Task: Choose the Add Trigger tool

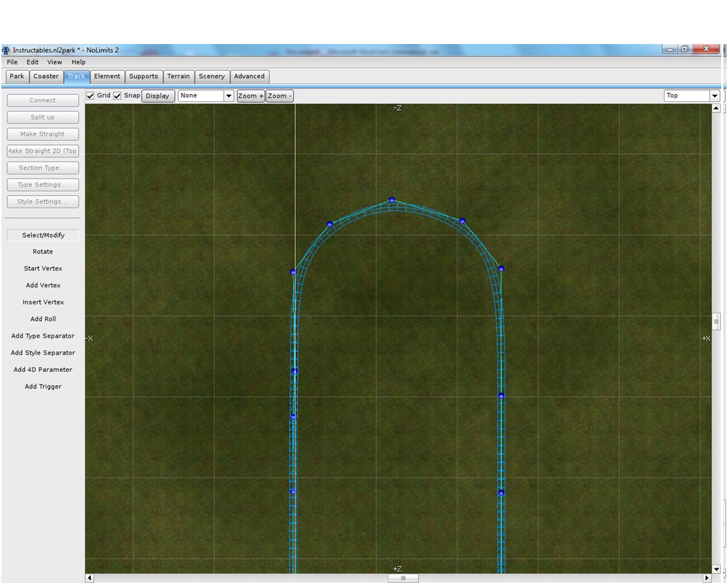Action: pyautogui.click(x=43, y=386)
